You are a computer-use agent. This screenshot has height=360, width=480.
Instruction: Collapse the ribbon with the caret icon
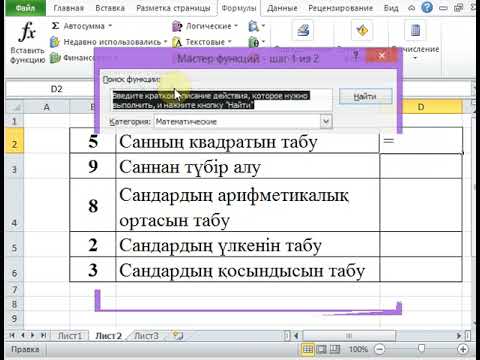(412, 8)
